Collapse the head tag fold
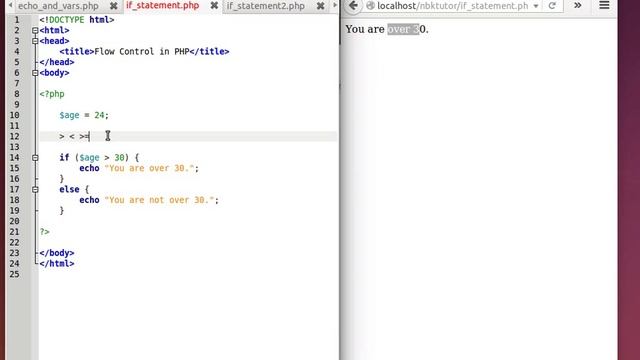The width and height of the screenshot is (640, 360). [35, 41]
